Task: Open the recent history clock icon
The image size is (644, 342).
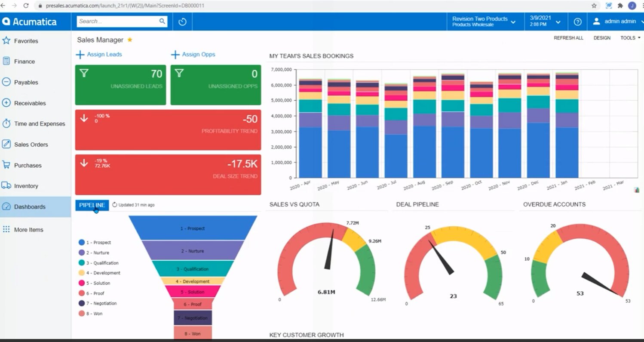Action: (x=182, y=22)
